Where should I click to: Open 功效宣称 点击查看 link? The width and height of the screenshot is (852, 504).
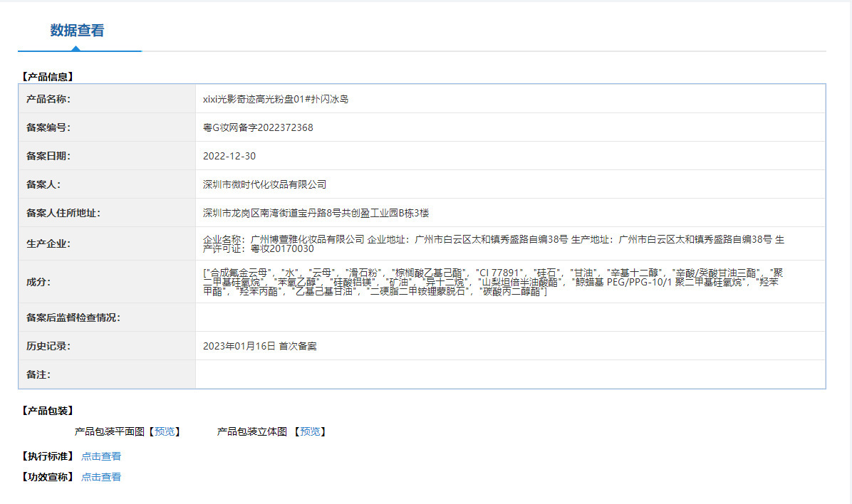[x=101, y=477]
